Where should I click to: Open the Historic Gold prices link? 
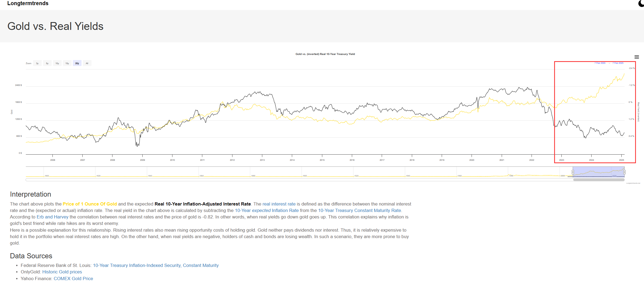(62, 272)
